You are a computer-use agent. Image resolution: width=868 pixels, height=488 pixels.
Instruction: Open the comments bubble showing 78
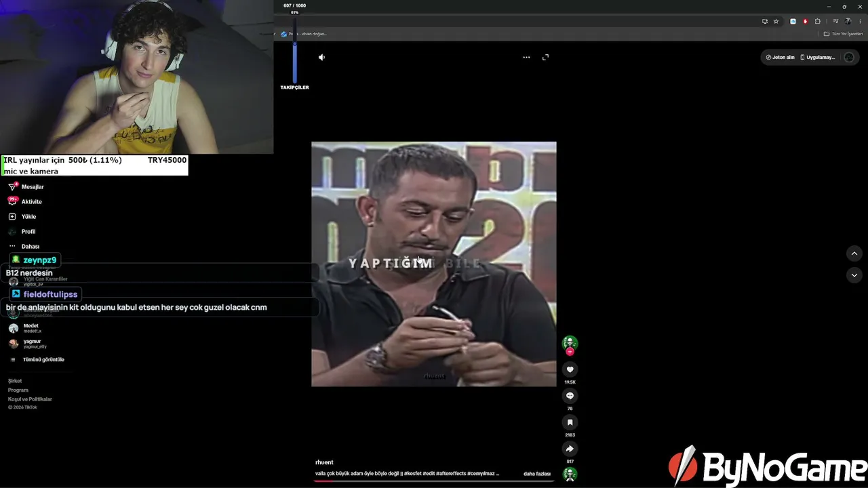[x=570, y=396]
